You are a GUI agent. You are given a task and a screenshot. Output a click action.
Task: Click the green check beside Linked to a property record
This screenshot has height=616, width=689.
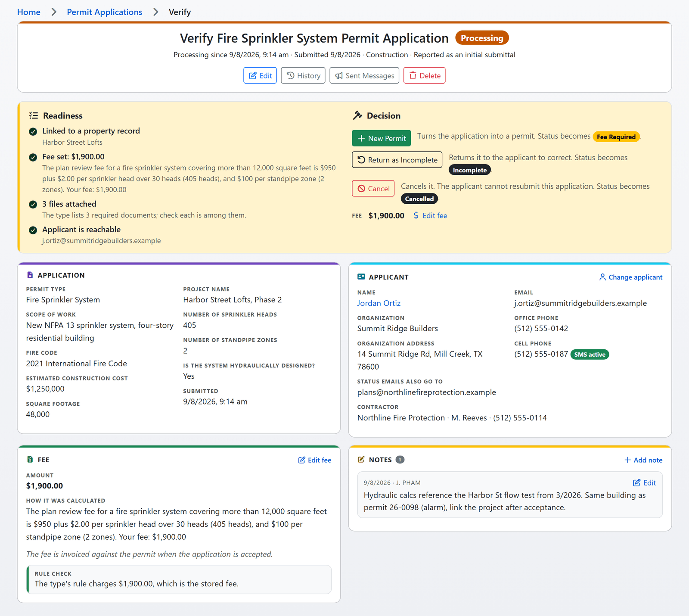[x=33, y=131]
